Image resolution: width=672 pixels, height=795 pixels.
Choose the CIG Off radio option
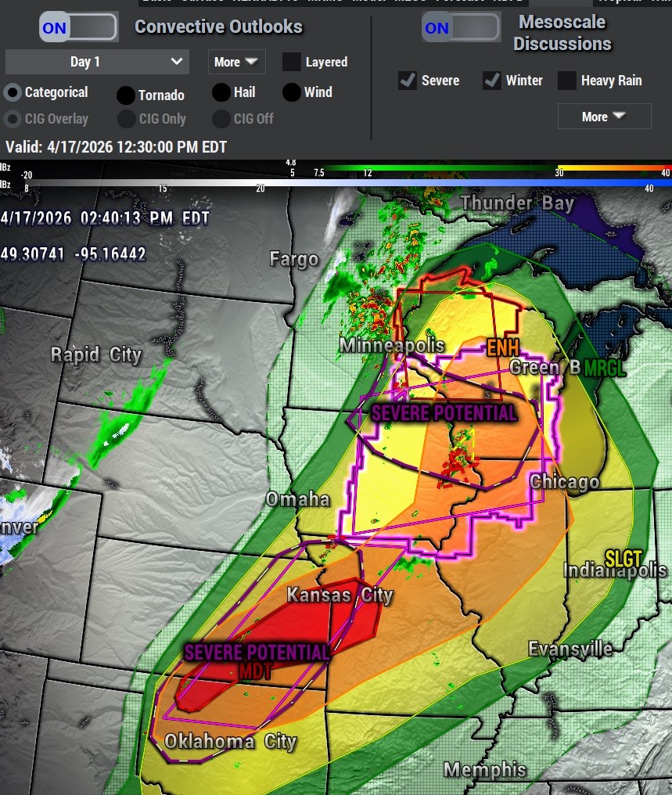pyautogui.click(x=221, y=119)
